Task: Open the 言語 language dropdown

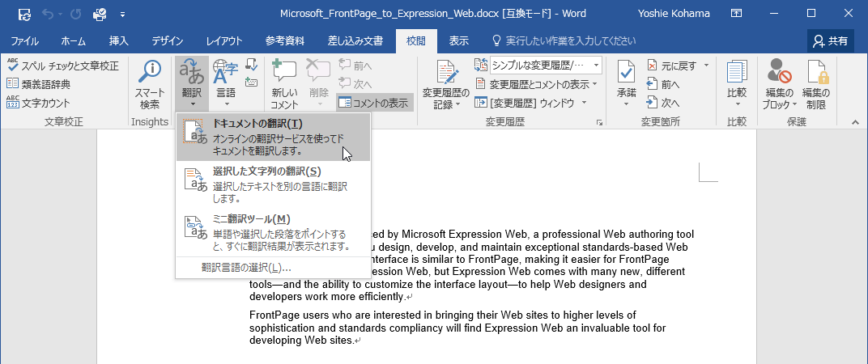Action: click(x=226, y=85)
